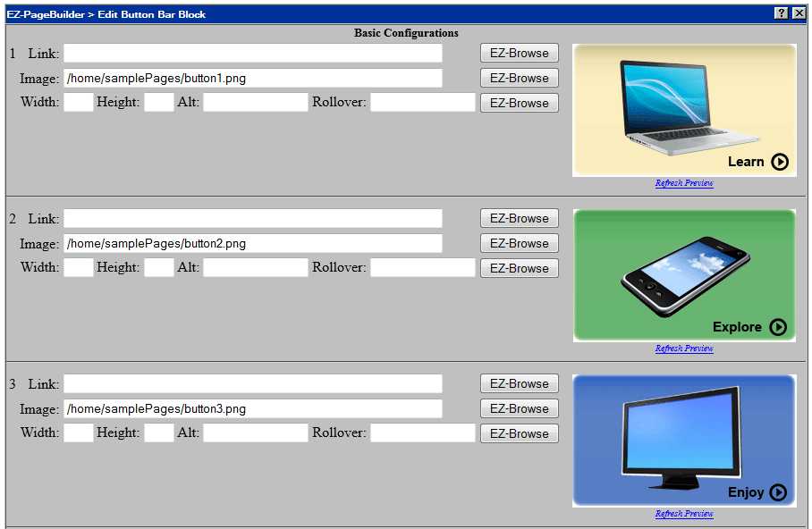Click the Alt text field for button 3
This screenshot has width=812, height=529.
tap(256, 432)
